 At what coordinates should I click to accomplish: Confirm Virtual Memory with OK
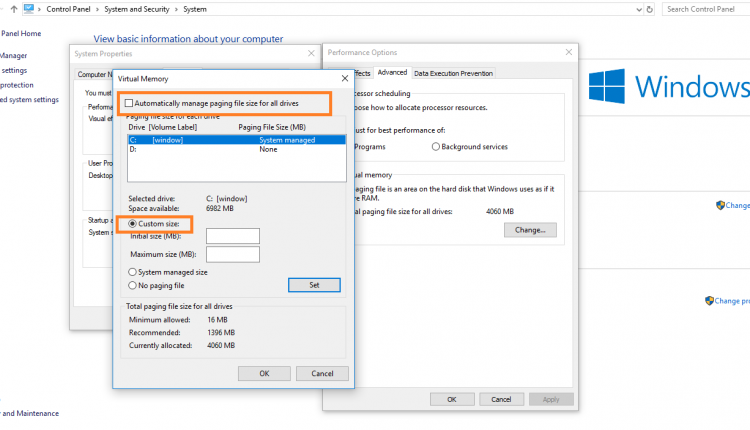click(264, 374)
